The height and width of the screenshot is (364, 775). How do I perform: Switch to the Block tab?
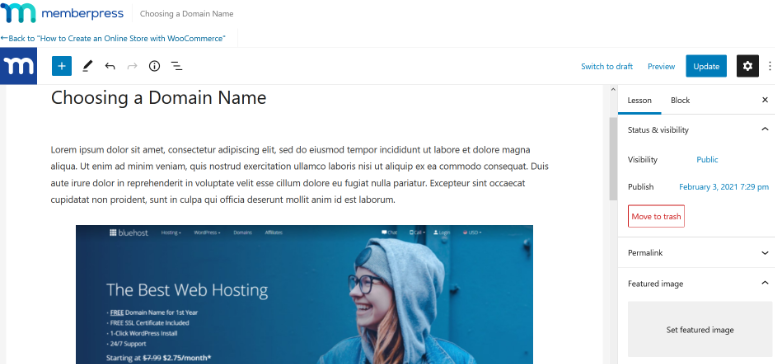(x=680, y=100)
